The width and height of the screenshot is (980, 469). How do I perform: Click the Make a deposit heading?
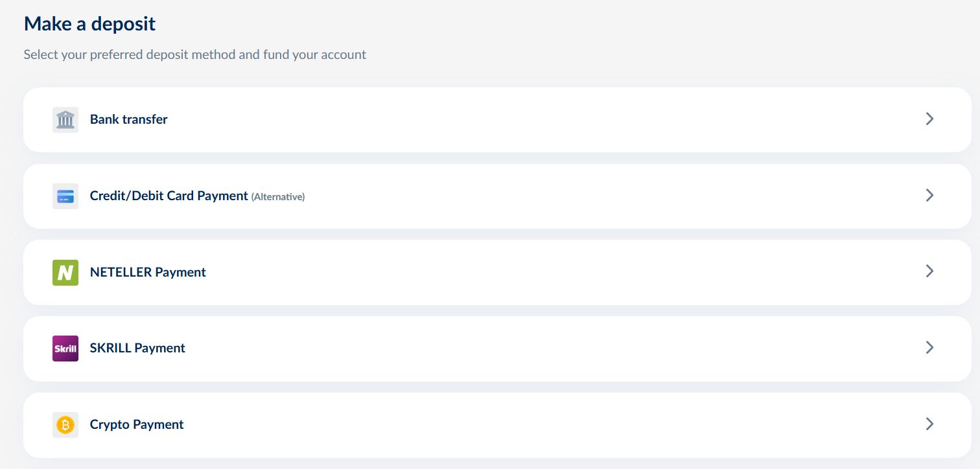(90, 24)
